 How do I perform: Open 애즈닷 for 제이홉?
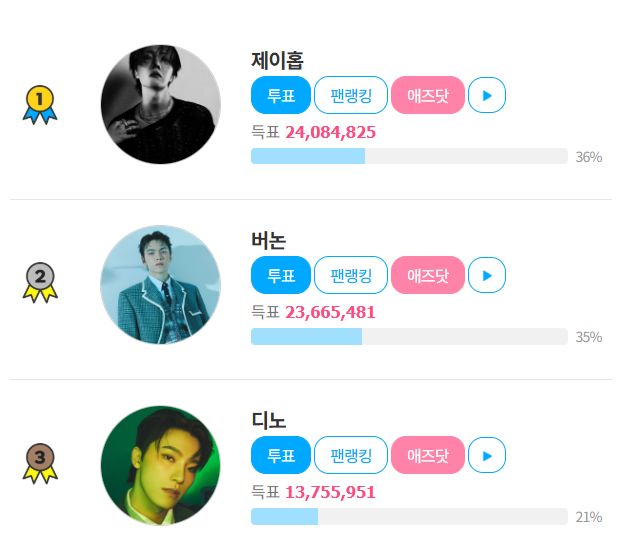428,95
